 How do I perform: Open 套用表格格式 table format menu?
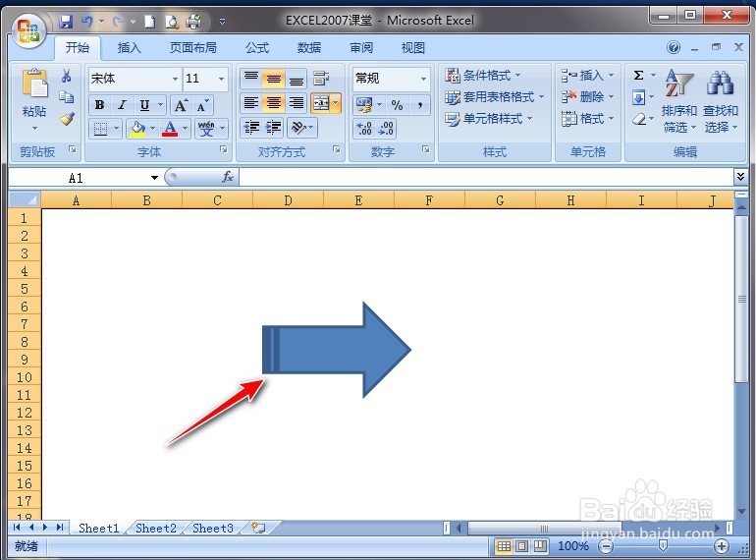pos(495,97)
